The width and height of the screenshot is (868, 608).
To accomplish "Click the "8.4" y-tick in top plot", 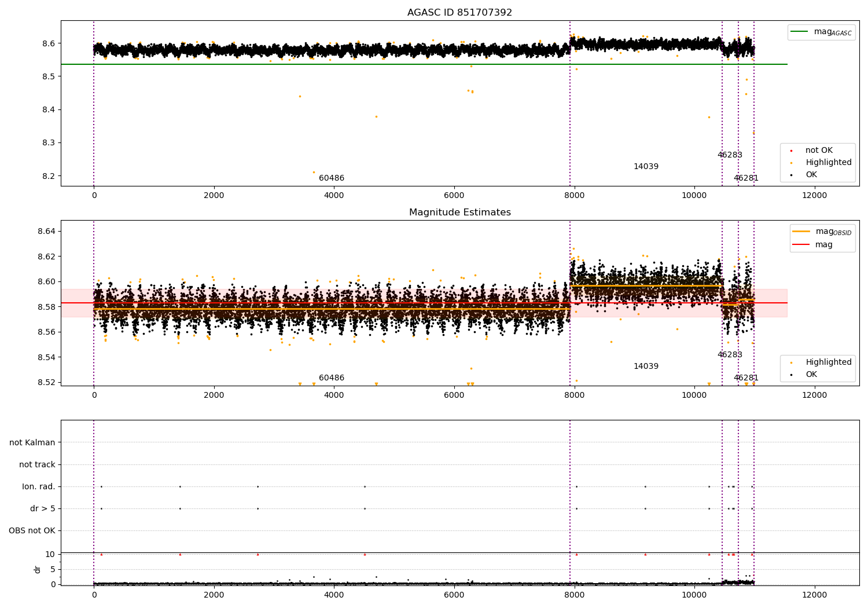I will point(49,110).
